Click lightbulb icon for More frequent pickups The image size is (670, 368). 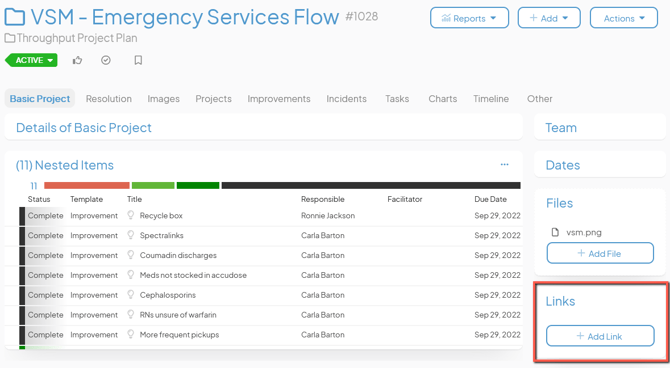[131, 334]
